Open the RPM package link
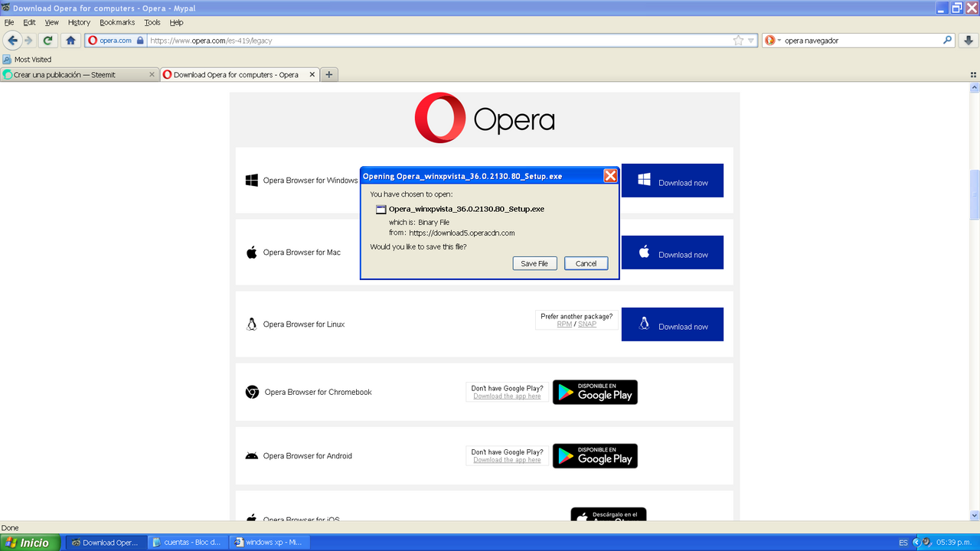Screen dimensions: 980x551 point(564,324)
